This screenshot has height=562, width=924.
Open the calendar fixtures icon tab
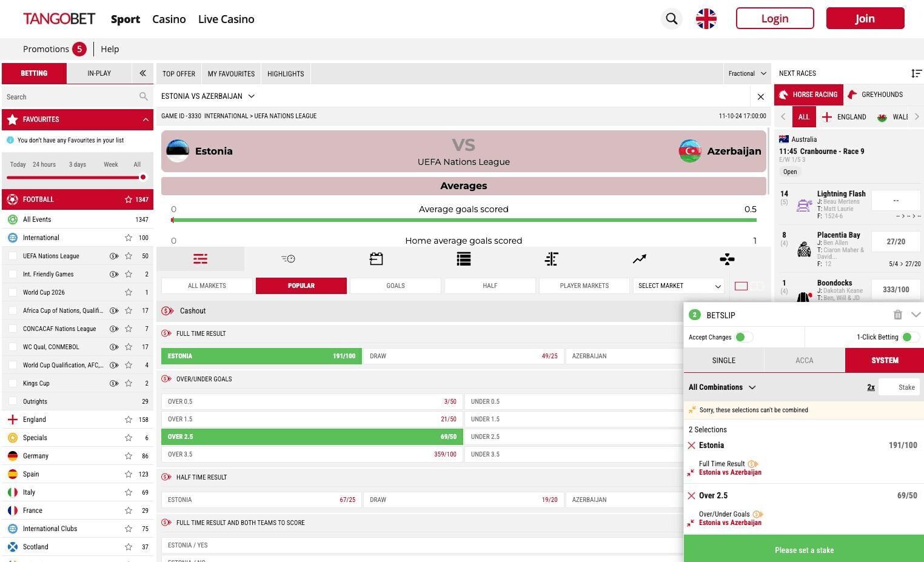376,259
